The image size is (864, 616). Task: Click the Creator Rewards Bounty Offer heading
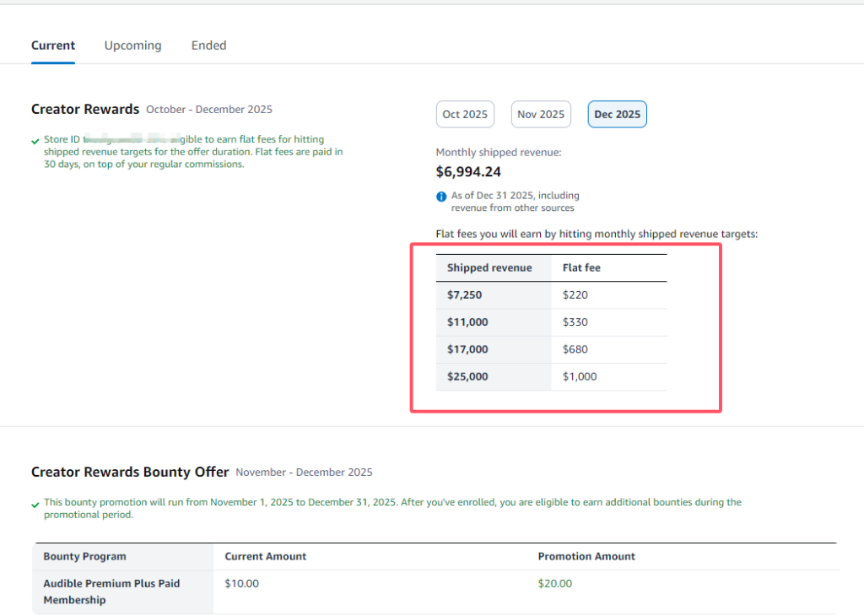click(x=130, y=472)
